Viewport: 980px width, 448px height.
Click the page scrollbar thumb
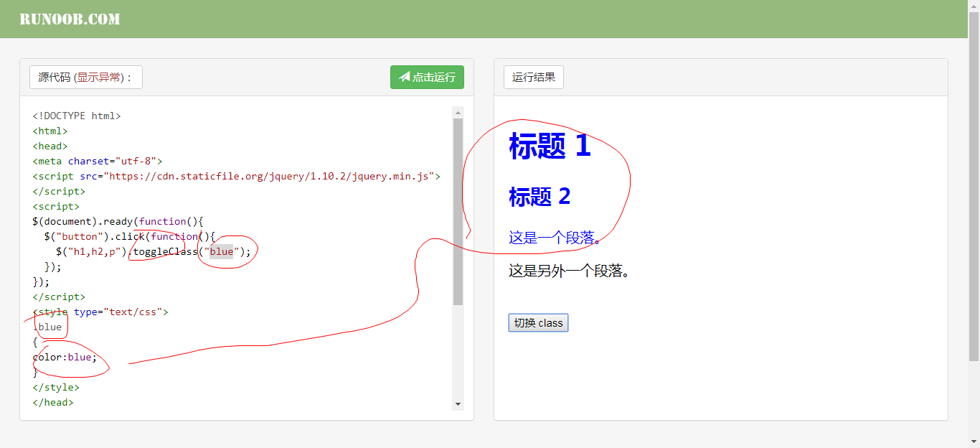(974, 187)
